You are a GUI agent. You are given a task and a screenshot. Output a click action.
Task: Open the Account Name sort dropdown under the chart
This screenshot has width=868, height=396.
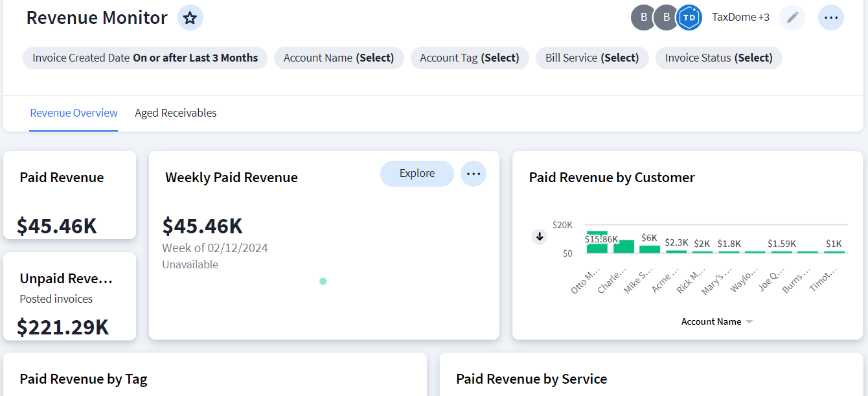click(x=716, y=321)
